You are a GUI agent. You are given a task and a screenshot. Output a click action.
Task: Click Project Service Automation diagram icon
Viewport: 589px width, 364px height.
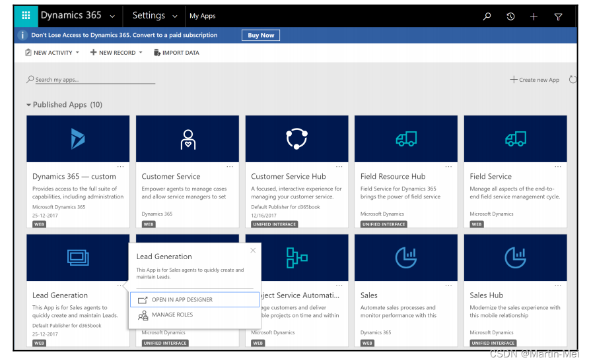tap(296, 258)
